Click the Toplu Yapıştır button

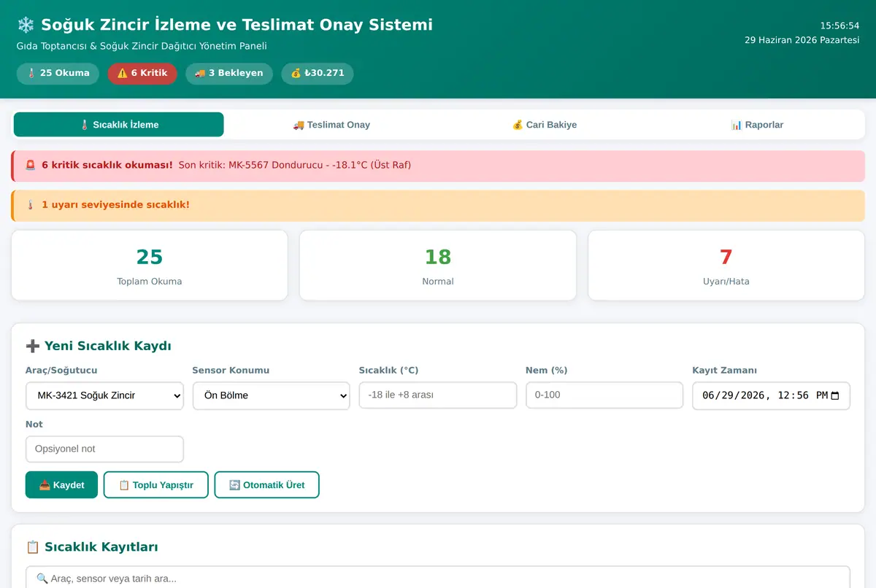coord(156,485)
